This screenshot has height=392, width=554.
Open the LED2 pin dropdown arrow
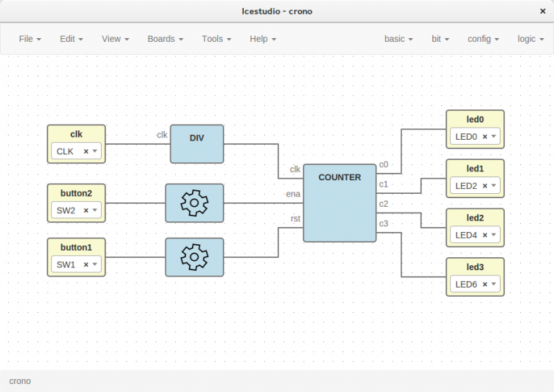[x=493, y=186]
